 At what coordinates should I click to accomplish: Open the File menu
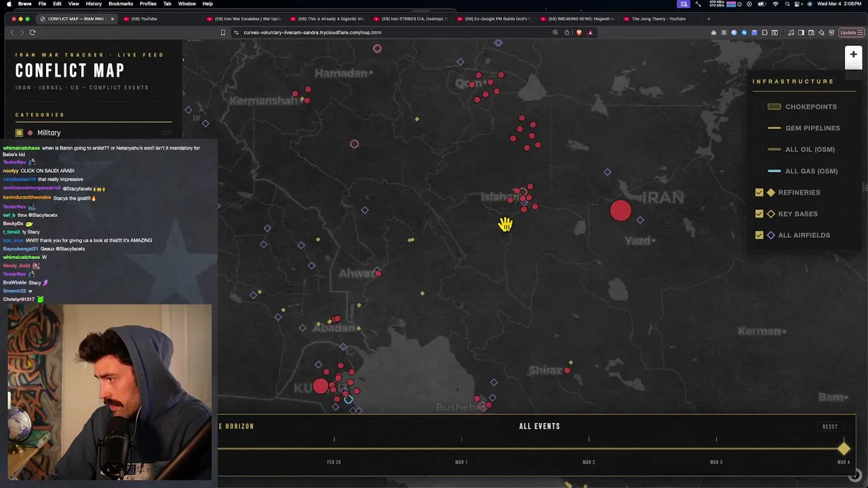(x=42, y=4)
